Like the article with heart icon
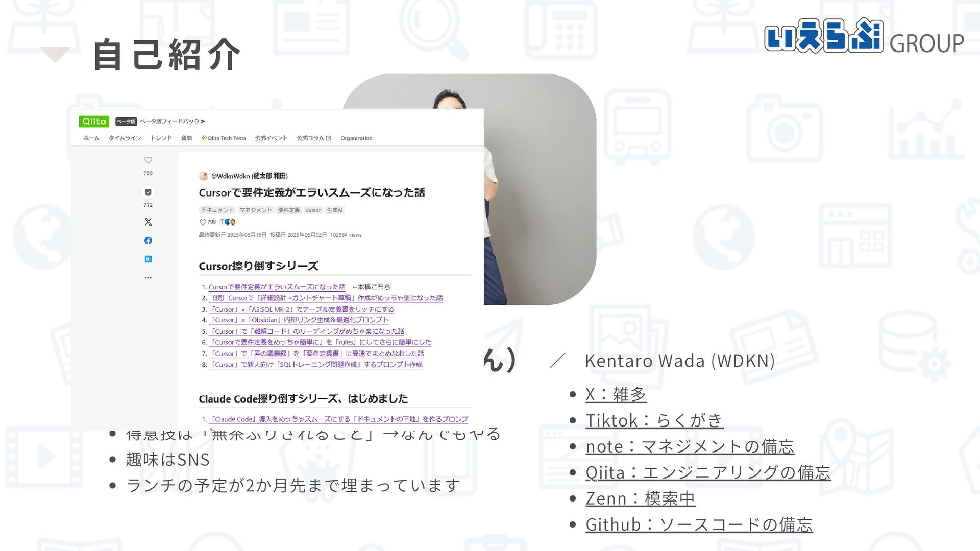This screenshot has width=980, height=551. [148, 160]
